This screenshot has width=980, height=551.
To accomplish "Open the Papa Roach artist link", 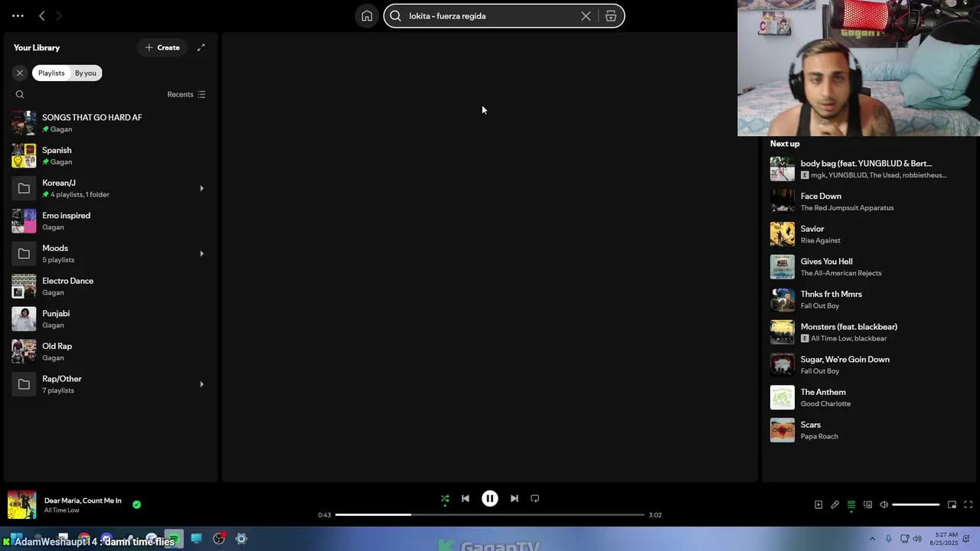I will [x=819, y=436].
